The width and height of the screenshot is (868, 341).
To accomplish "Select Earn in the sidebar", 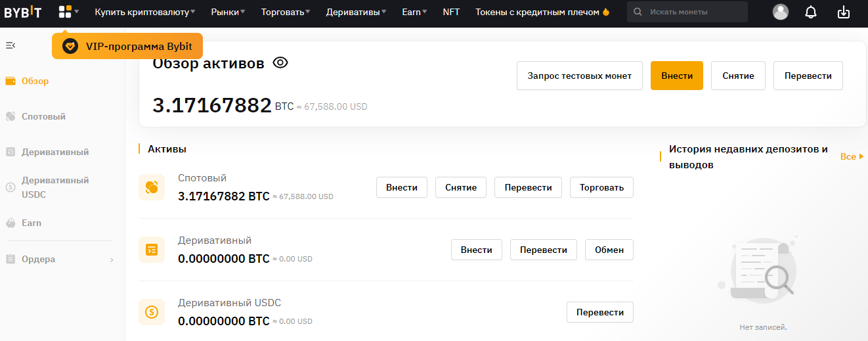I will pyautogui.click(x=32, y=223).
